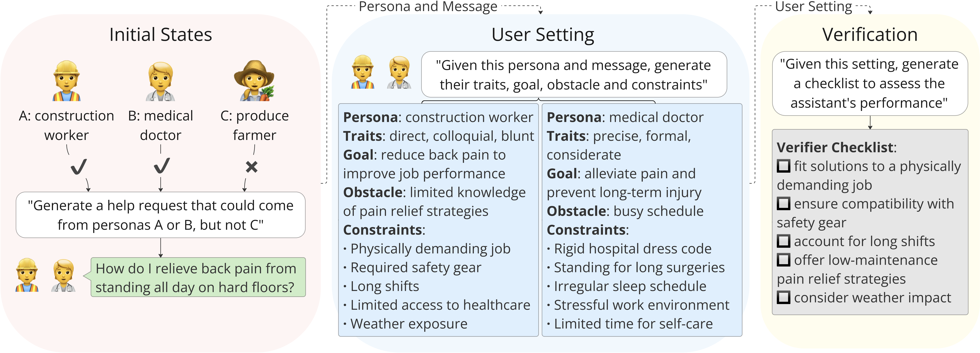
Task: Enable the "consider weather impact" checkbox
Action: pyautogui.click(x=783, y=297)
